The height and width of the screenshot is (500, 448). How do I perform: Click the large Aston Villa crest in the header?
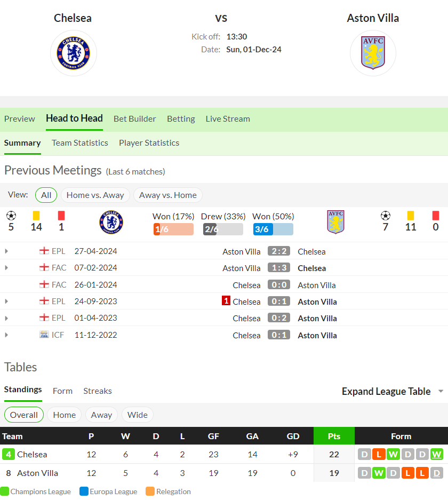(373, 53)
